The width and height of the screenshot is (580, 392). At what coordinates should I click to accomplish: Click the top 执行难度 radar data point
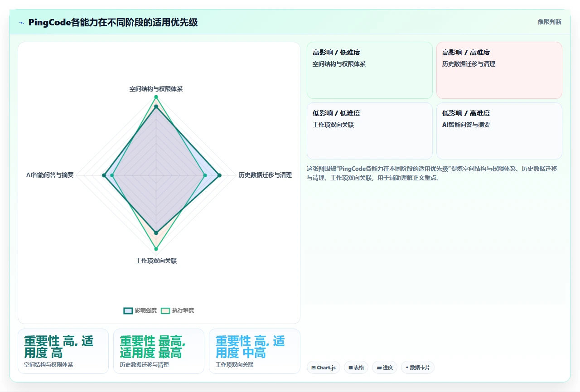click(156, 97)
